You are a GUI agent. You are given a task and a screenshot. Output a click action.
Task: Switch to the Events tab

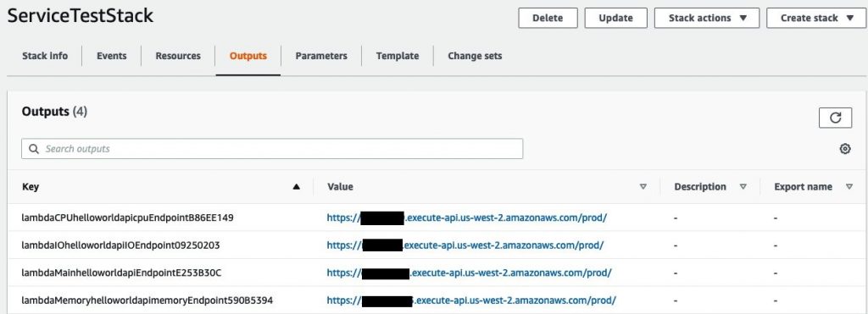click(x=111, y=56)
